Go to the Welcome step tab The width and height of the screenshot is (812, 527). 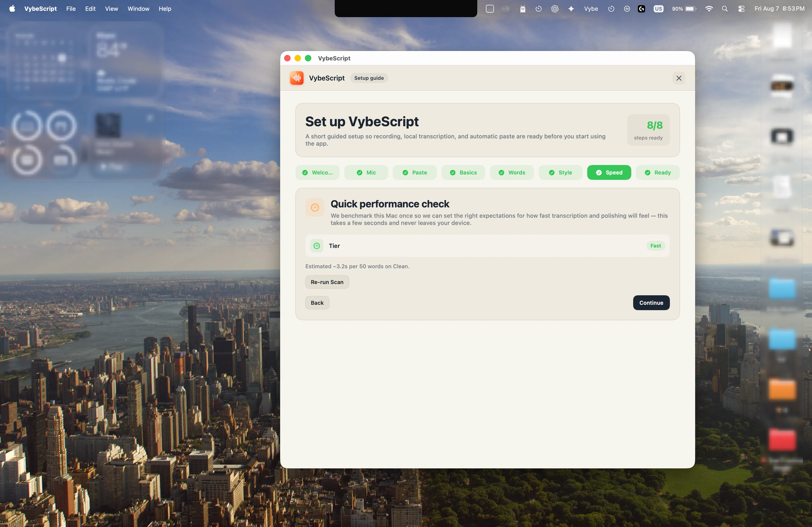tap(317, 172)
